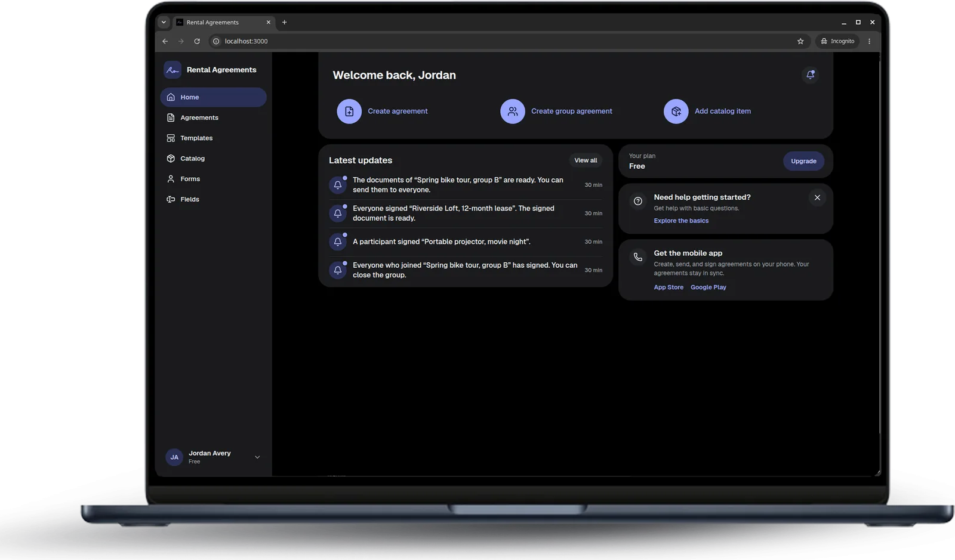Click the Create agreement document icon
The width and height of the screenshot is (955, 560).
click(349, 112)
